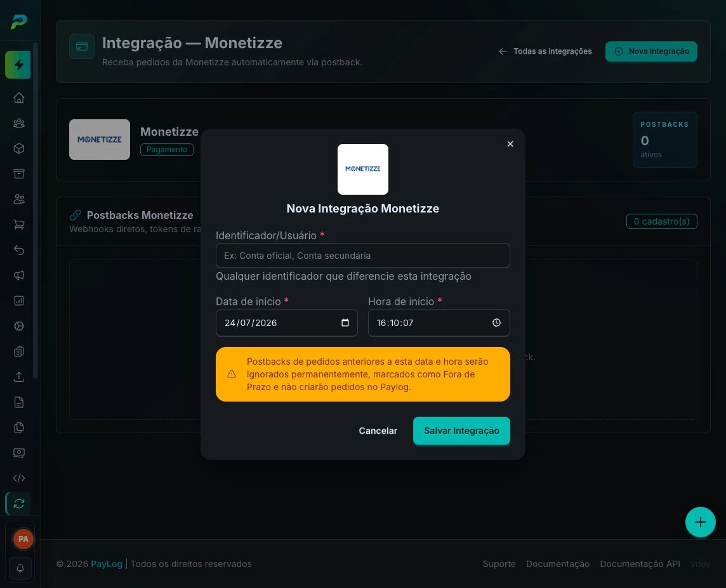Click the Postbacks ativos counter card
726x588 pixels.
tap(665, 140)
